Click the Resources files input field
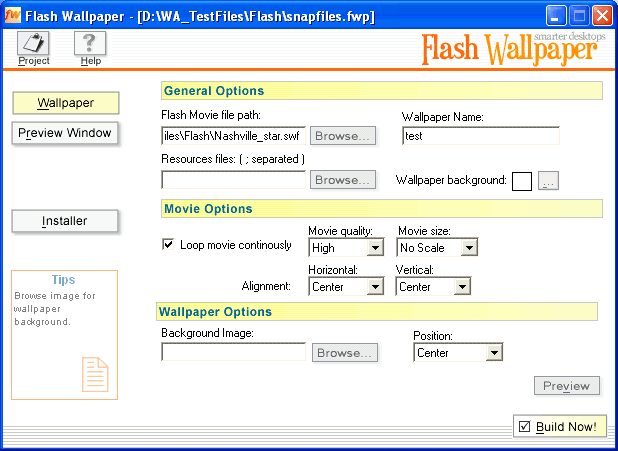Viewport: 618px width, 451px height. [234, 180]
